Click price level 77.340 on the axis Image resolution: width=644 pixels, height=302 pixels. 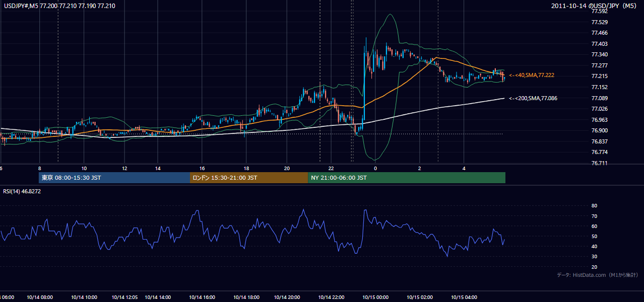(x=599, y=54)
